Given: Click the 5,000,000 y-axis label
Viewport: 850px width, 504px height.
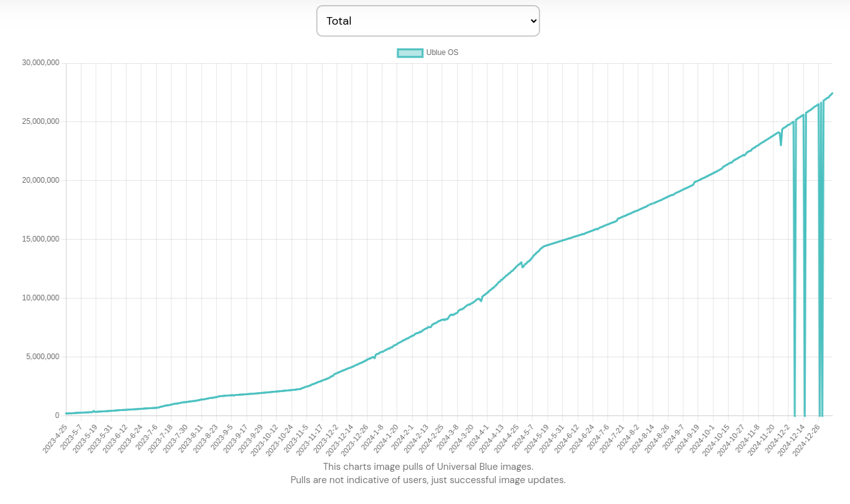Looking at the screenshot, I should (42, 357).
